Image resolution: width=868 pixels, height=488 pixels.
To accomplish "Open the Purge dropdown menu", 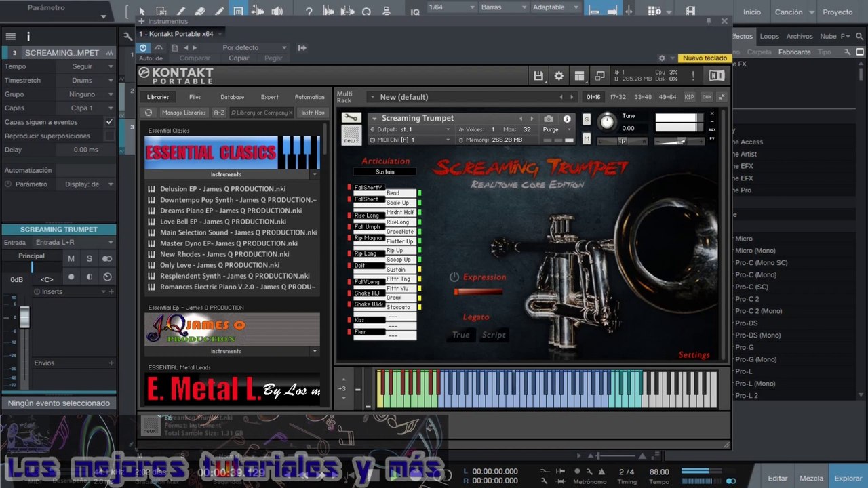I will 557,129.
